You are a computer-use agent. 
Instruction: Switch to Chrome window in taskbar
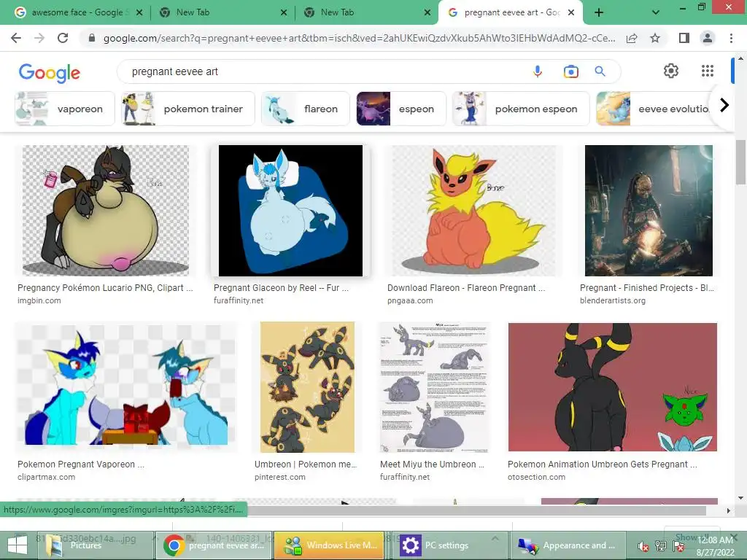coord(214,545)
